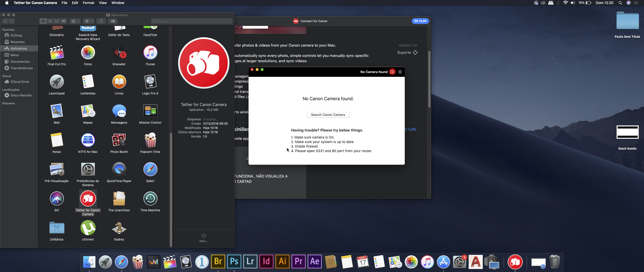Viewport: 644px width, 272px height.
Task: Open Edit menu in menu bar
Action: click(x=75, y=3)
